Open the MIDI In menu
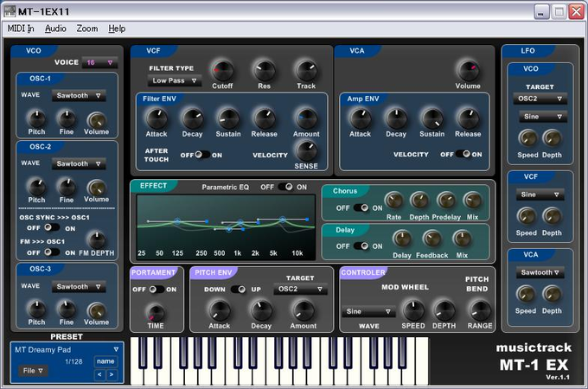The width and height of the screenshot is (588, 389). pyautogui.click(x=21, y=29)
